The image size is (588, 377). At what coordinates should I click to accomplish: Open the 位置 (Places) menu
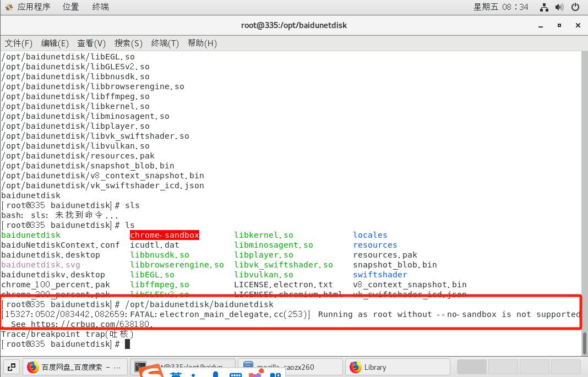coord(70,7)
